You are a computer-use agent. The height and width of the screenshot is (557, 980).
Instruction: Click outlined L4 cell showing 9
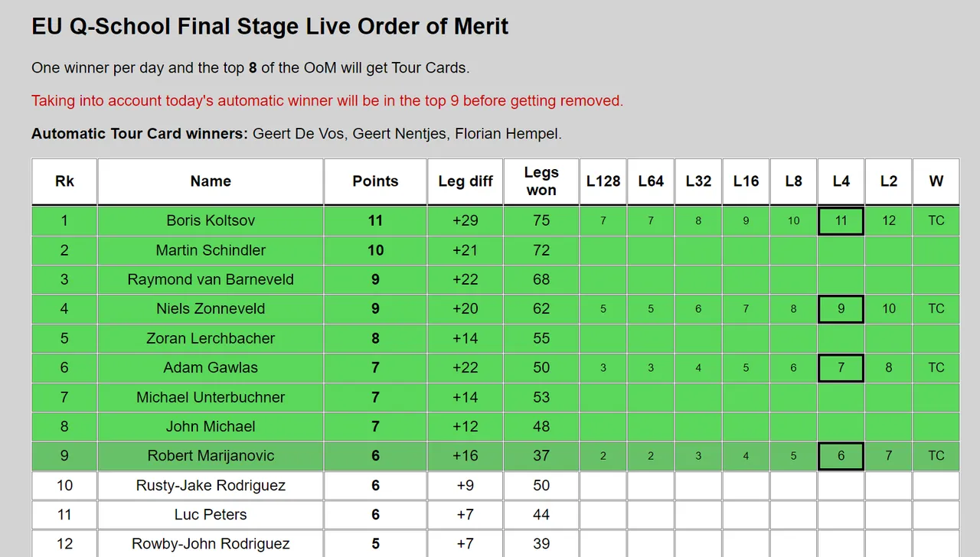841,308
